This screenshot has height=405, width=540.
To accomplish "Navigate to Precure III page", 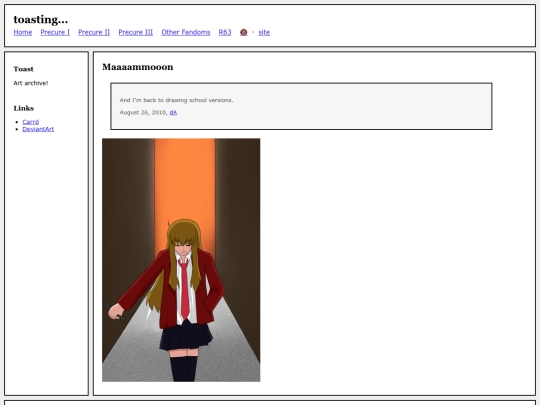I will pyautogui.click(x=136, y=32).
